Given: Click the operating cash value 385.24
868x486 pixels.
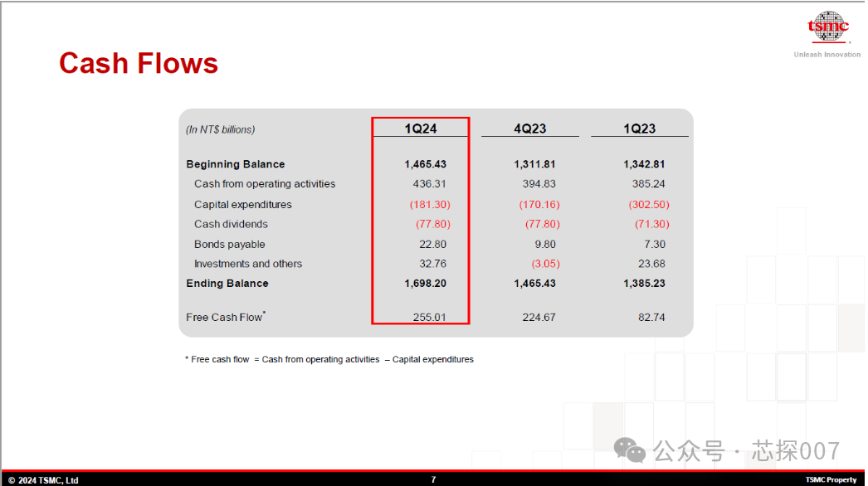Looking at the screenshot, I should (649, 184).
